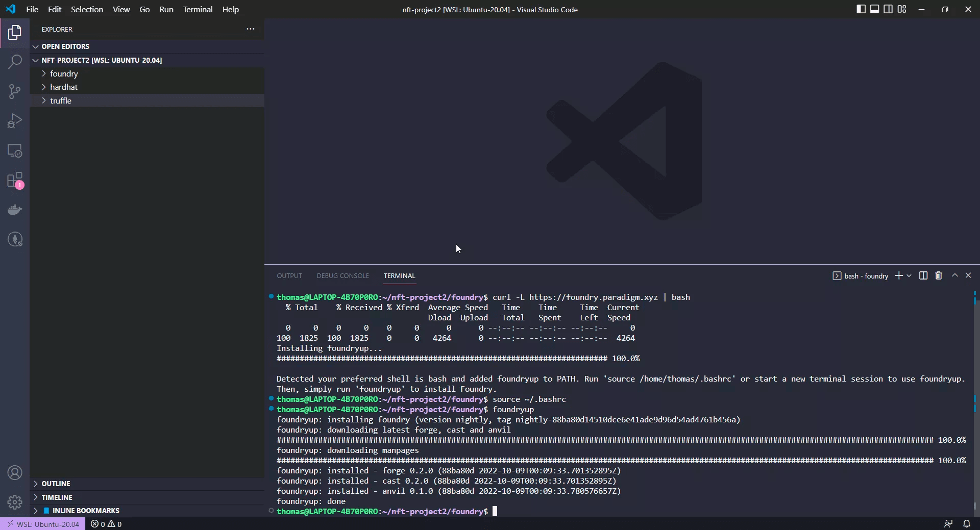The height and width of the screenshot is (530, 980).
Task: Open the launch profile dropdown arrow
Action: [909, 275]
